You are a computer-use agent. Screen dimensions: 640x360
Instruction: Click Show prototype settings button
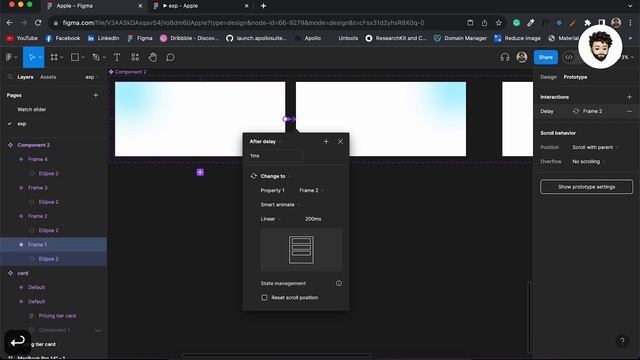pos(586,187)
